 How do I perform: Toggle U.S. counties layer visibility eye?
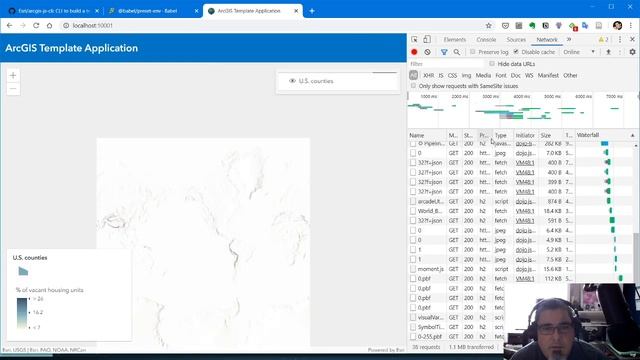pyautogui.click(x=292, y=81)
